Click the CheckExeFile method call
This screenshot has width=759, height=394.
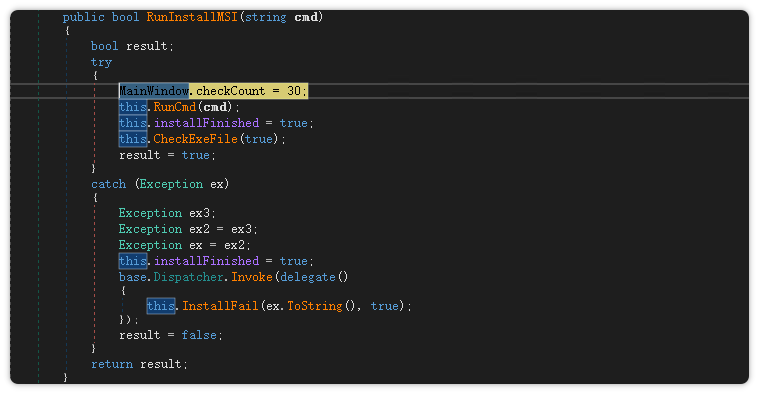[196, 139]
